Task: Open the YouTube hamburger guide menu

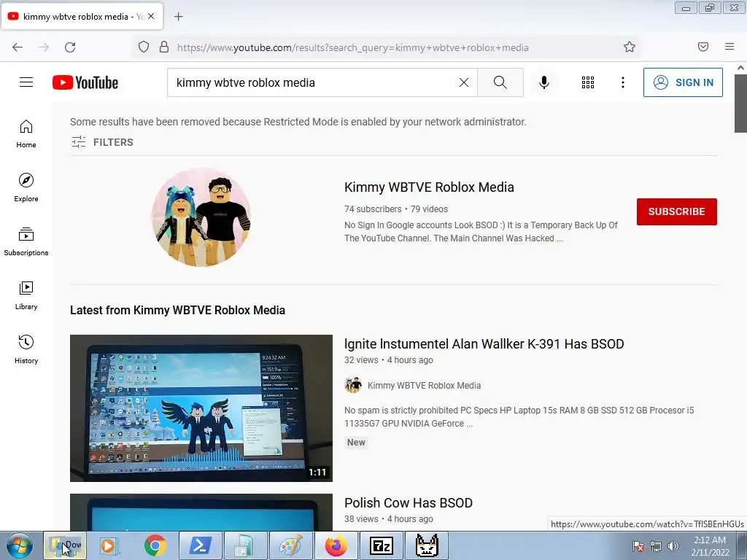Action: 26,82
